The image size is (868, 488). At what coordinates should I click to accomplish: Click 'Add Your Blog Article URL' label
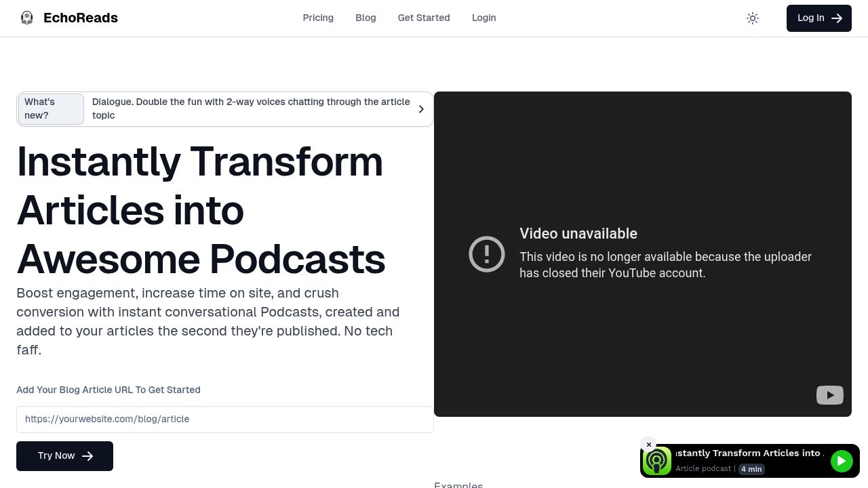[x=108, y=390]
